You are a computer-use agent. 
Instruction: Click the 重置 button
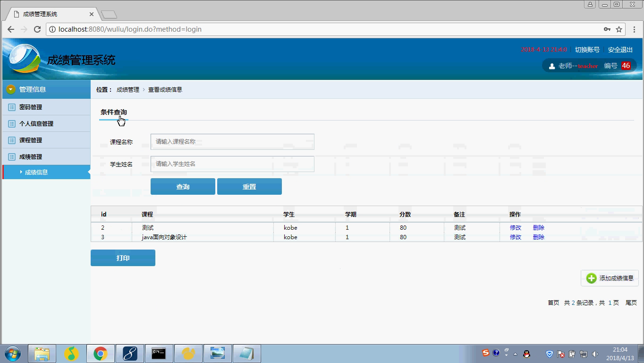pyautogui.click(x=249, y=187)
